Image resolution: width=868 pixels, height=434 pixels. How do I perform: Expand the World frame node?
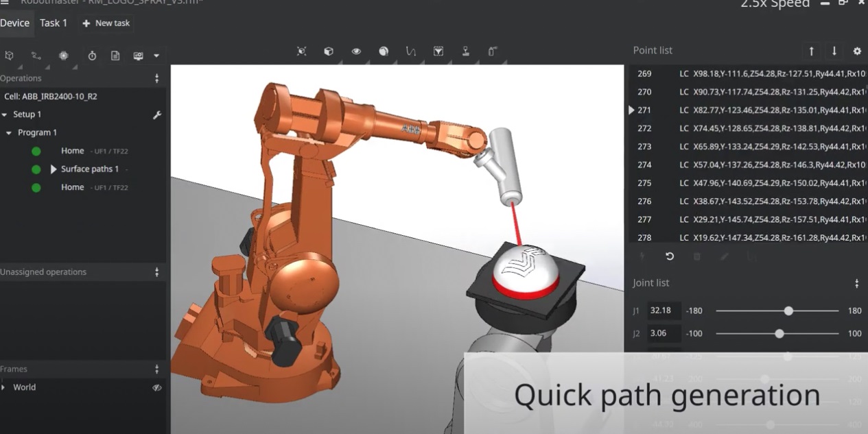point(3,387)
